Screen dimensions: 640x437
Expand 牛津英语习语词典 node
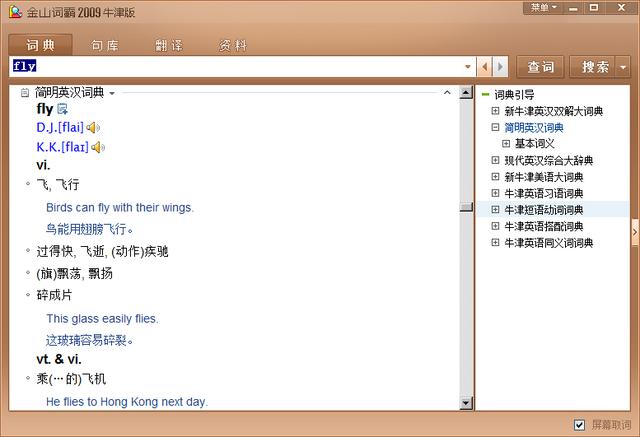(x=496, y=193)
